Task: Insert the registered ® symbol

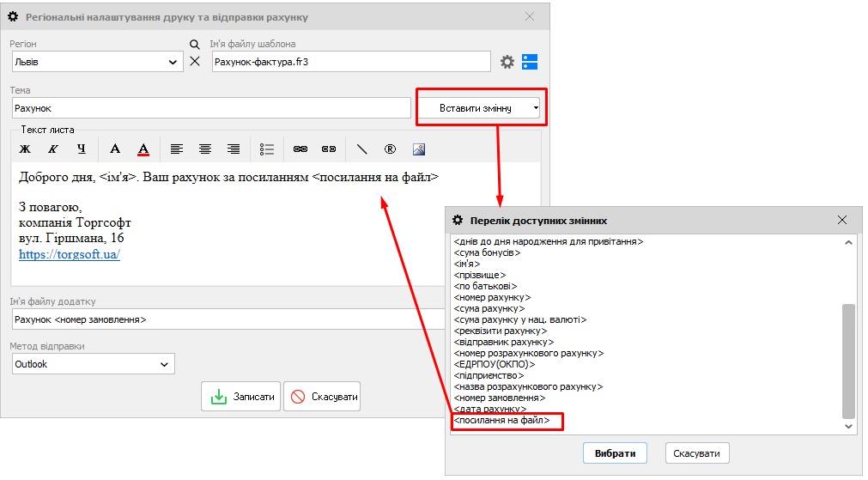Action: (390, 149)
